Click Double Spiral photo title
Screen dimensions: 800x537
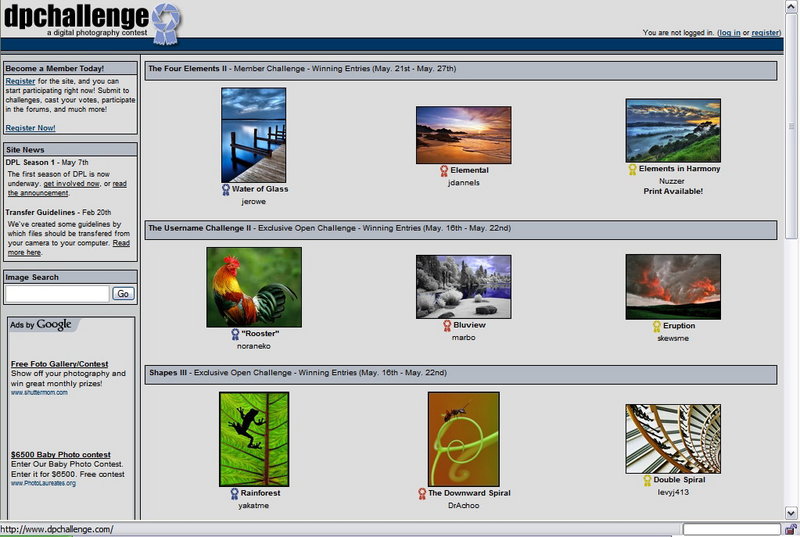[680, 480]
